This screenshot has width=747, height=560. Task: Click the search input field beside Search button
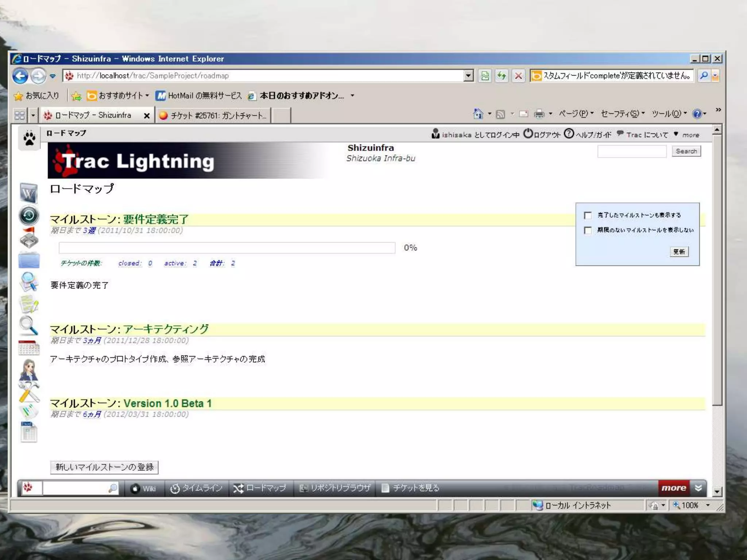tap(632, 151)
